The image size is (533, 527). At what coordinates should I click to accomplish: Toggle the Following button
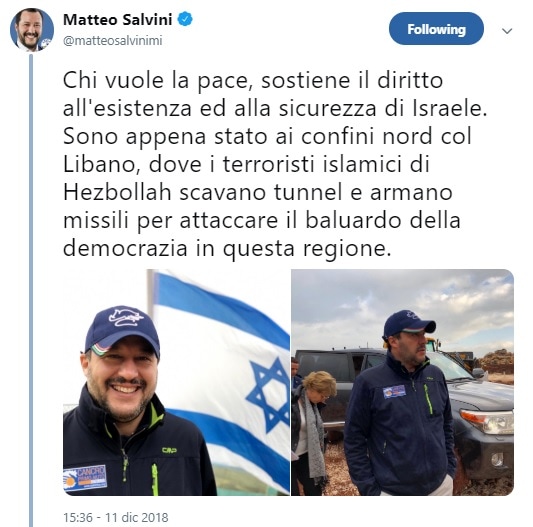(x=436, y=29)
